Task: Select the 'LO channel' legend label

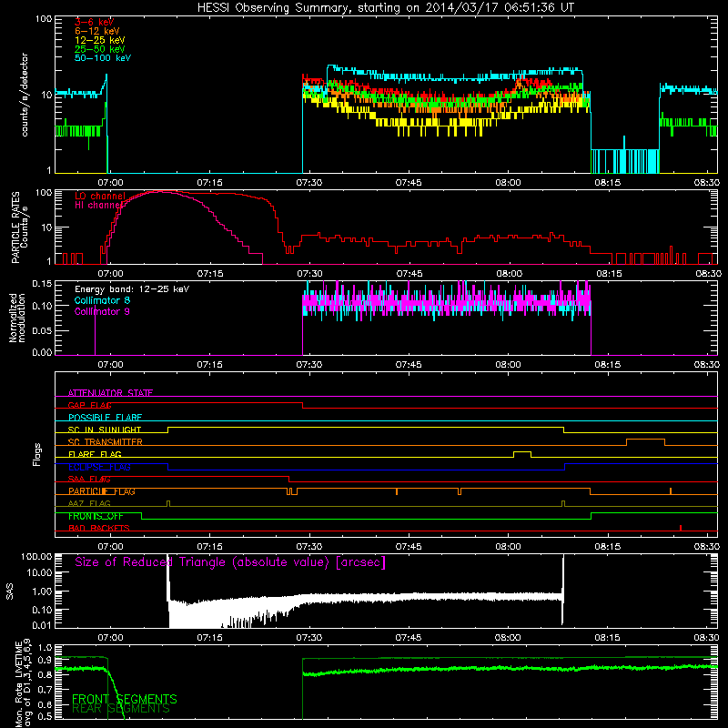Action: pyautogui.click(x=100, y=196)
